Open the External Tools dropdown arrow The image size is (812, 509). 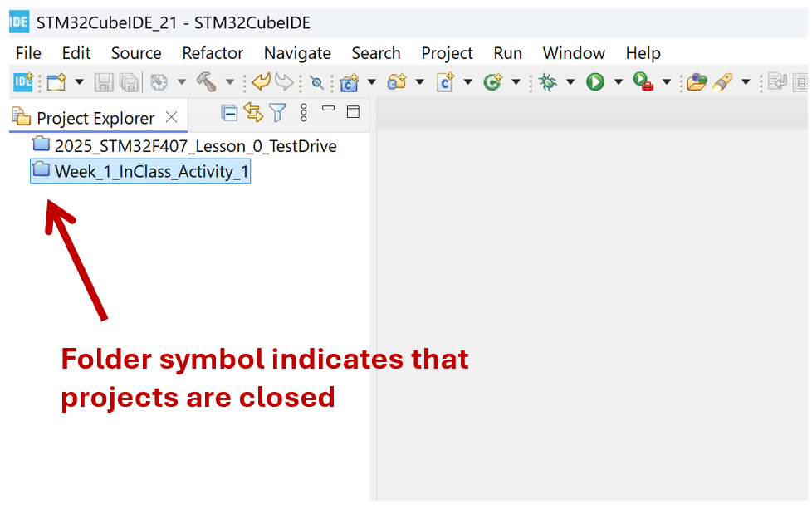(667, 82)
